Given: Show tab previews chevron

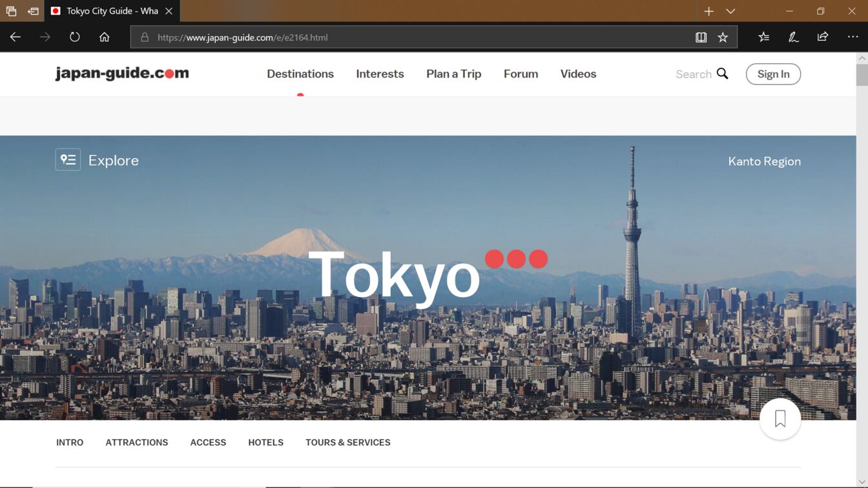Looking at the screenshot, I should coord(730,11).
